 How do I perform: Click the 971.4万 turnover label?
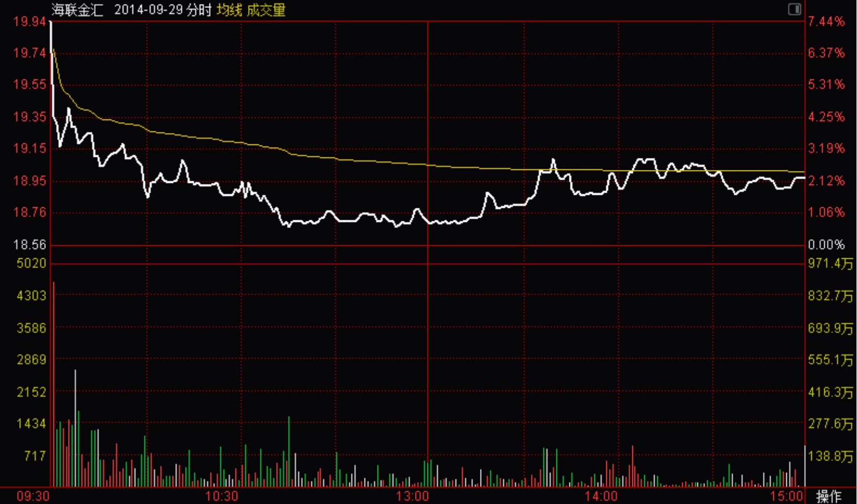(830, 263)
